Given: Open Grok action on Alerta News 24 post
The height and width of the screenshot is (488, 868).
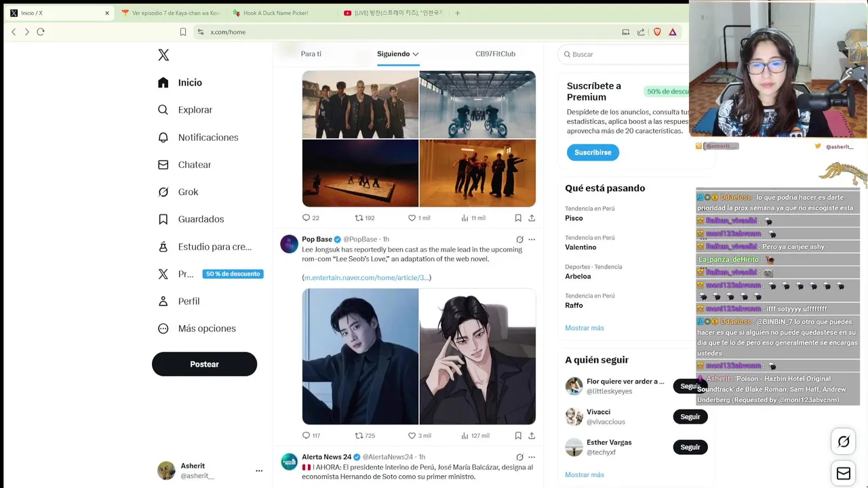Looking at the screenshot, I should pos(519,457).
